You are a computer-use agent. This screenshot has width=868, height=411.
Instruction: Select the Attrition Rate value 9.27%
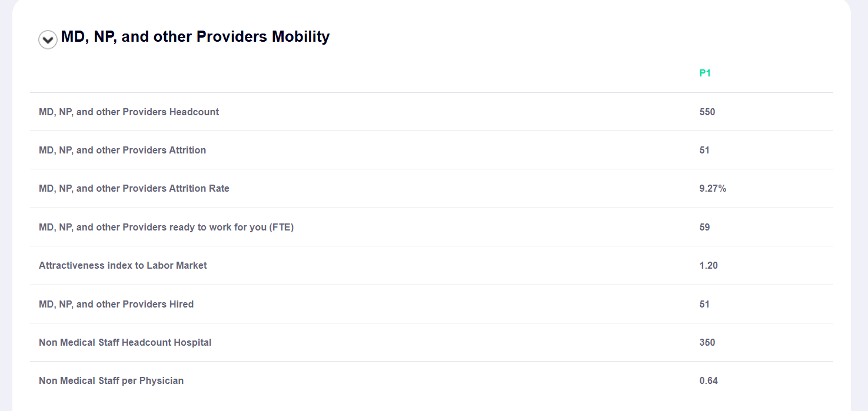coord(712,188)
